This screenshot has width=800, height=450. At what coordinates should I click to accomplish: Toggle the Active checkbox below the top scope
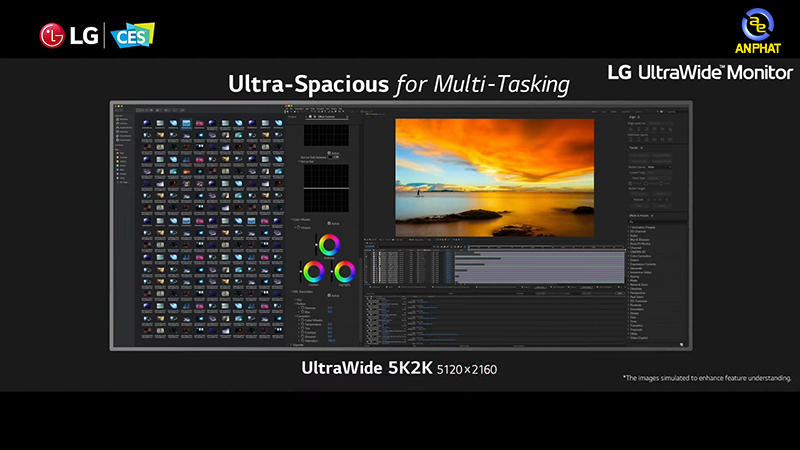point(329,153)
